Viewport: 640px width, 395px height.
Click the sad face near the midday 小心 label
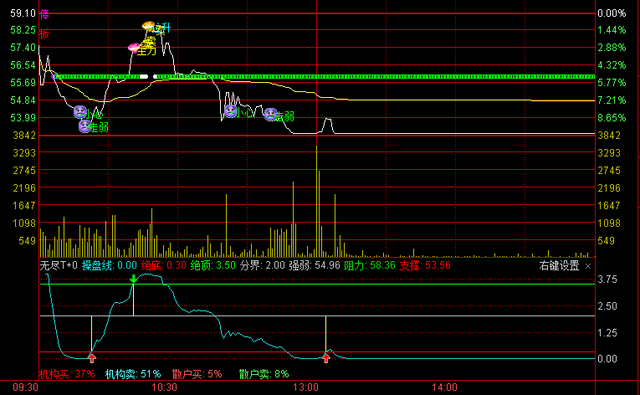(231, 111)
